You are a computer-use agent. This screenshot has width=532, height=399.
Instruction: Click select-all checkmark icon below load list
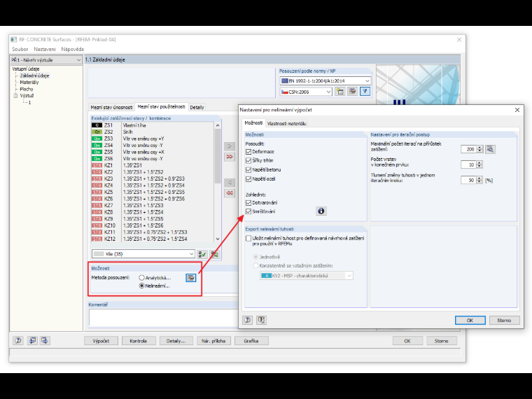tap(202, 254)
